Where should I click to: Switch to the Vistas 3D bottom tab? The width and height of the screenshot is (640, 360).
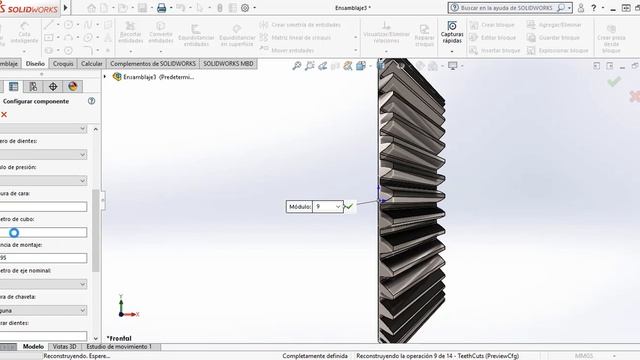(64, 347)
